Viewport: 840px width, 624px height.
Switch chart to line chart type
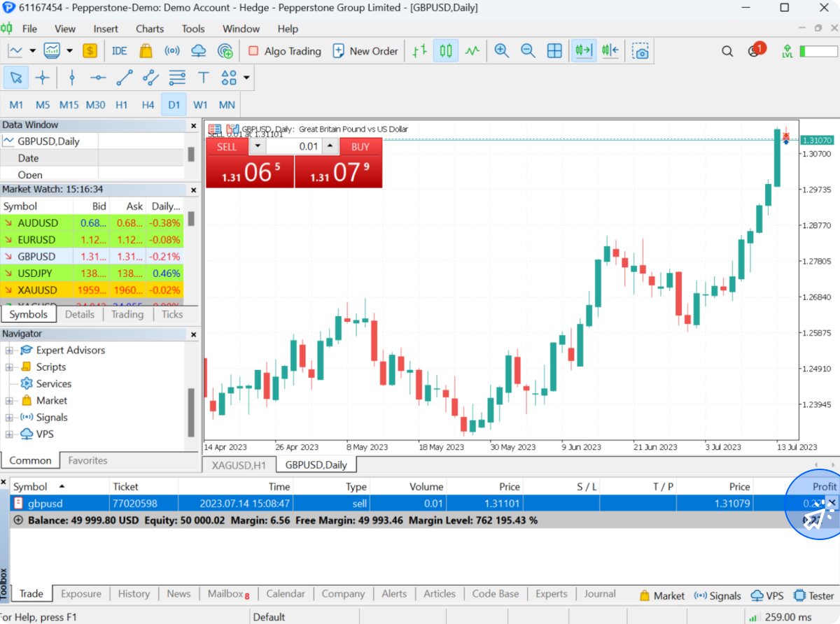point(472,51)
